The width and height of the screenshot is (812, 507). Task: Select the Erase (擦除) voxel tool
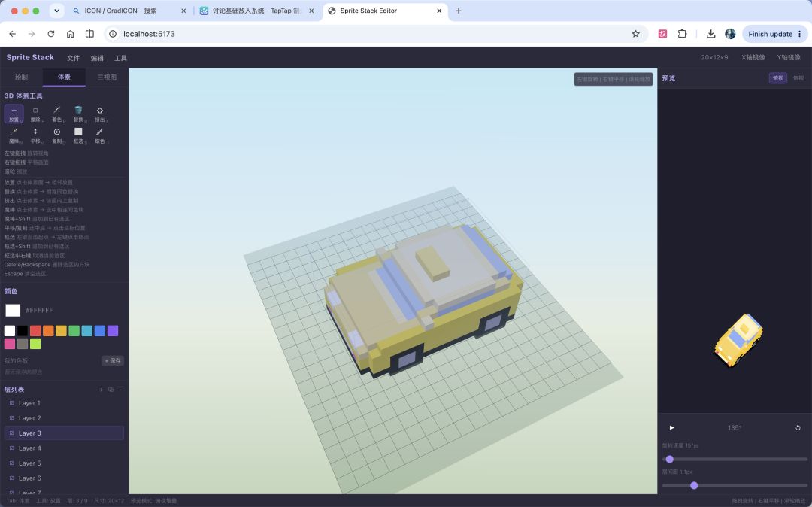click(35, 114)
